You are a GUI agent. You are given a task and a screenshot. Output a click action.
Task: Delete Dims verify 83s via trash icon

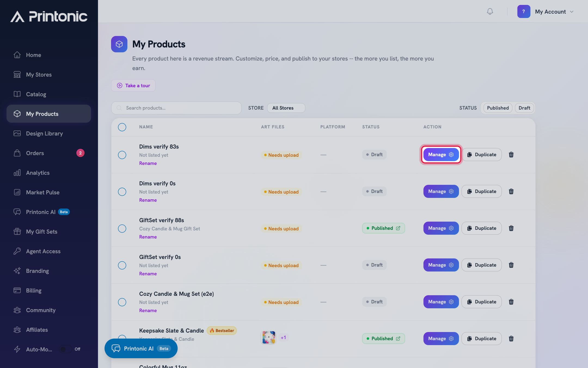tap(511, 155)
